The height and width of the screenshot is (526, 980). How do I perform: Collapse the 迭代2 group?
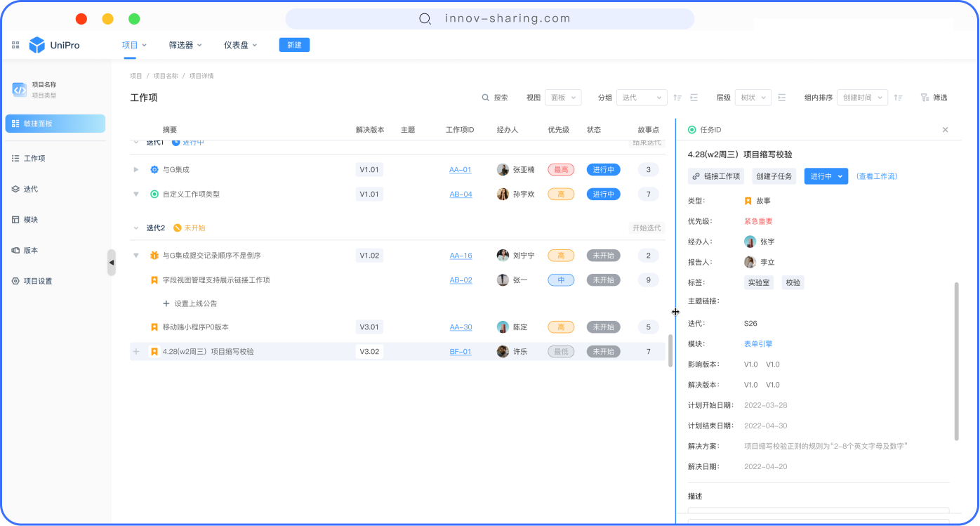(x=136, y=229)
